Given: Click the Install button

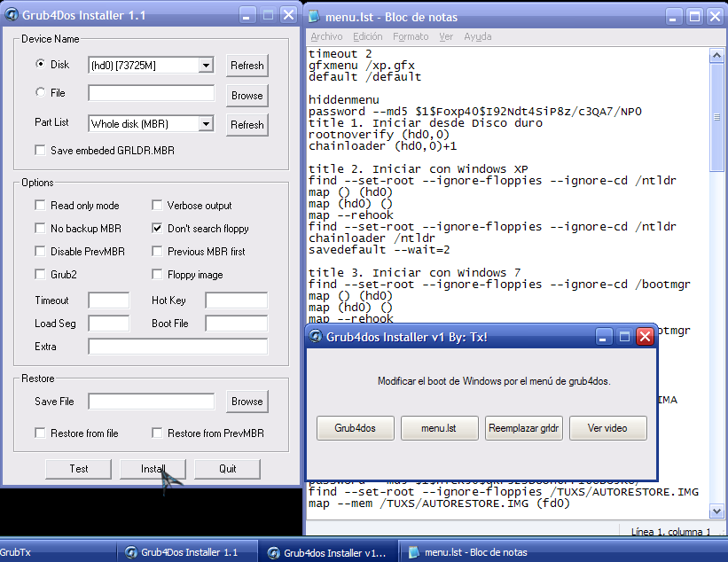Looking at the screenshot, I should point(153,469).
